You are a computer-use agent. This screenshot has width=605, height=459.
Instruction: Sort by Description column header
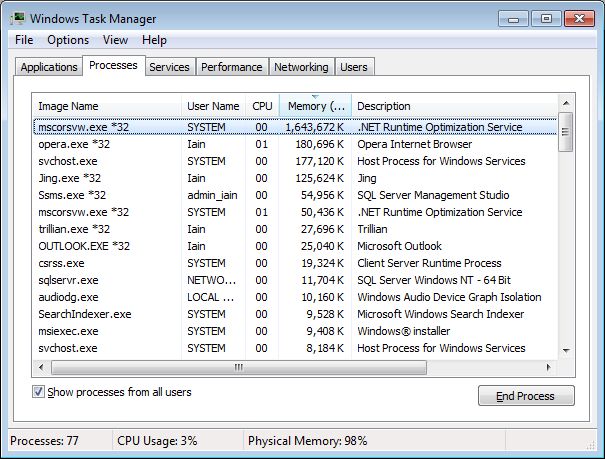tap(455, 106)
